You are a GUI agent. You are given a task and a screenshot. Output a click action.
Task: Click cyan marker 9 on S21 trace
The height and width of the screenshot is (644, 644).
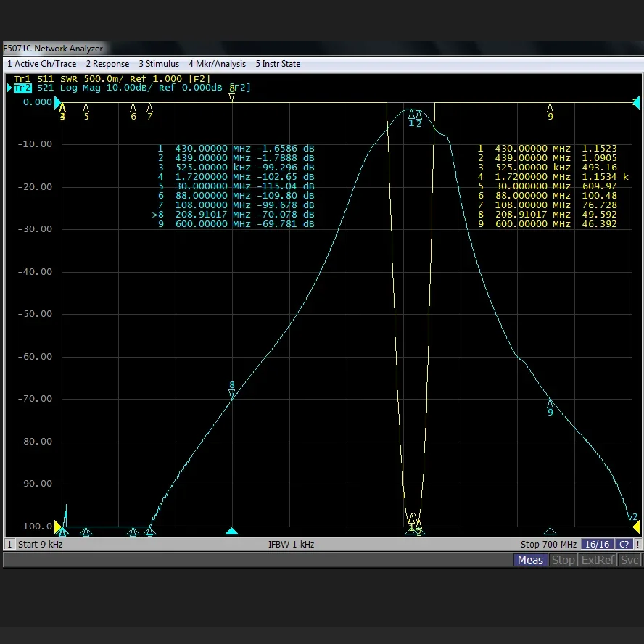550,403
